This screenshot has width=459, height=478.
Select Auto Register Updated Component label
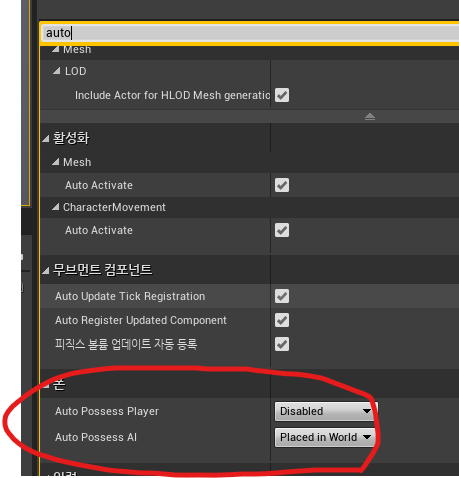coord(141,320)
